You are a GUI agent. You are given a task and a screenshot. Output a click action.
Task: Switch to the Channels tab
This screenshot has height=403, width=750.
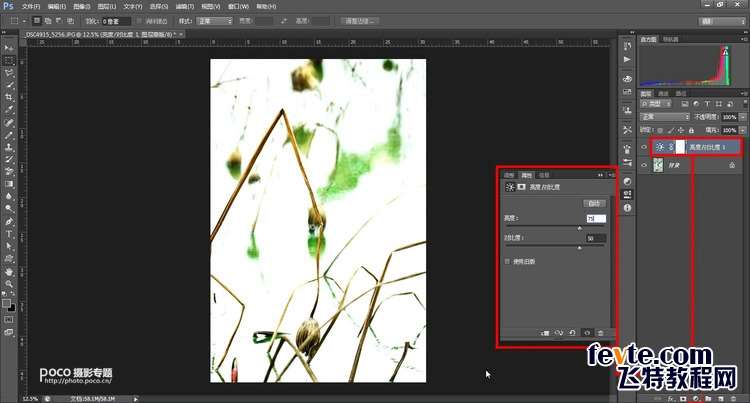click(x=663, y=94)
